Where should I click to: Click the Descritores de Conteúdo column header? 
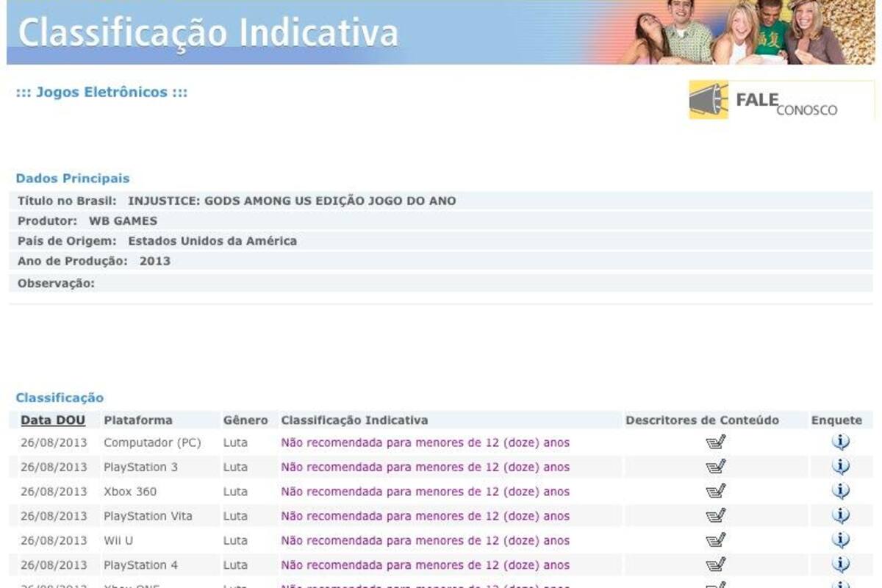pos(702,420)
